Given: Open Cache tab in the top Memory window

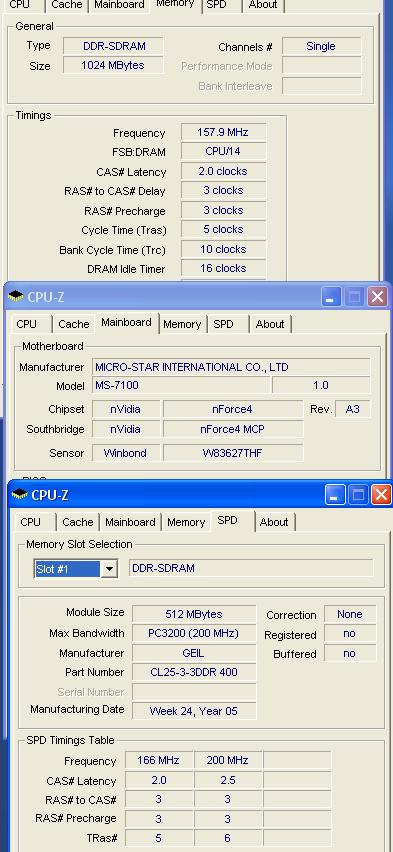Looking at the screenshot, I should (x=67, y=5).
